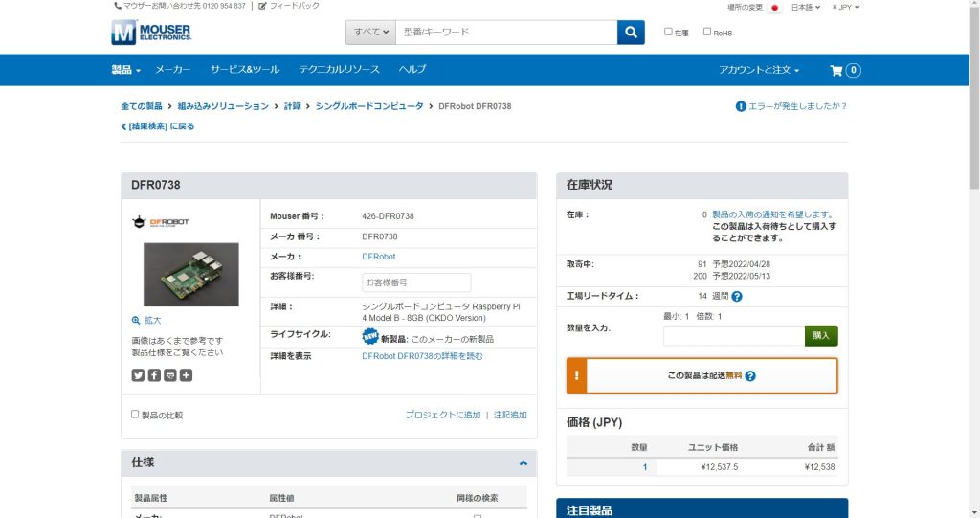Image resolution: width=980 pixels, height=518 pixels.
Task: Open the メーカー menu item
Action: (173, 70)
